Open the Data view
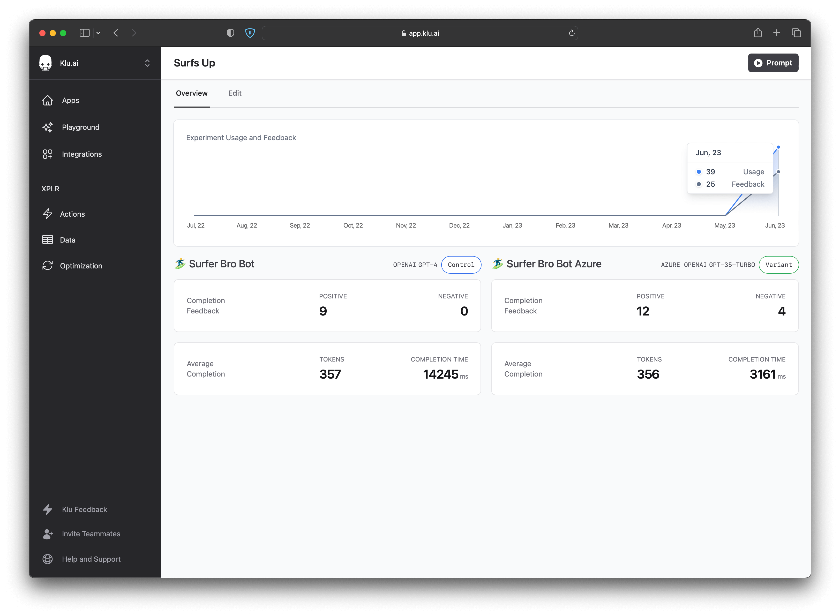The image size is (840, 616). point(68,240)
